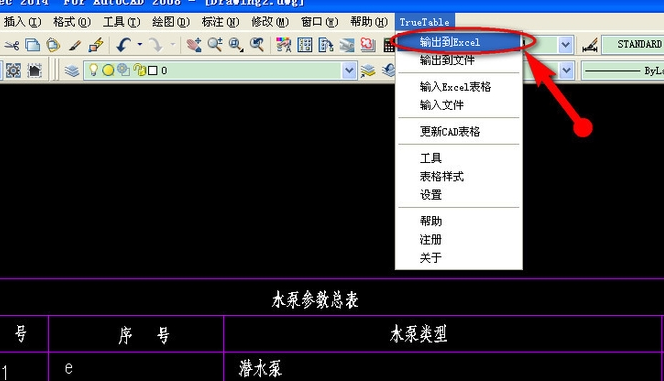Activate the Pan hand tool

(194, 45)
